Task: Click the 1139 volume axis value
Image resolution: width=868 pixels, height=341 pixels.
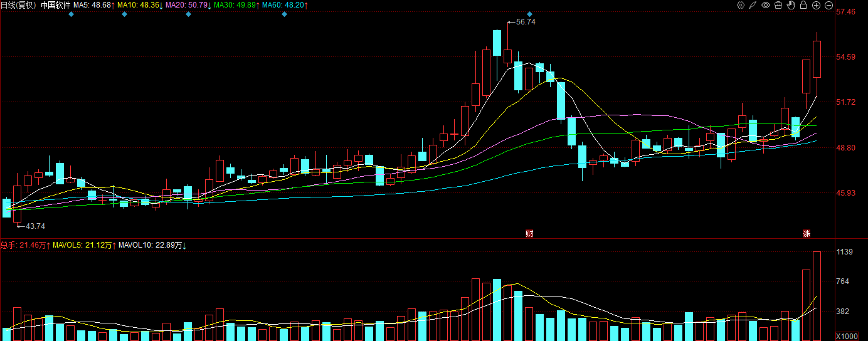Action: pos(845,252)
